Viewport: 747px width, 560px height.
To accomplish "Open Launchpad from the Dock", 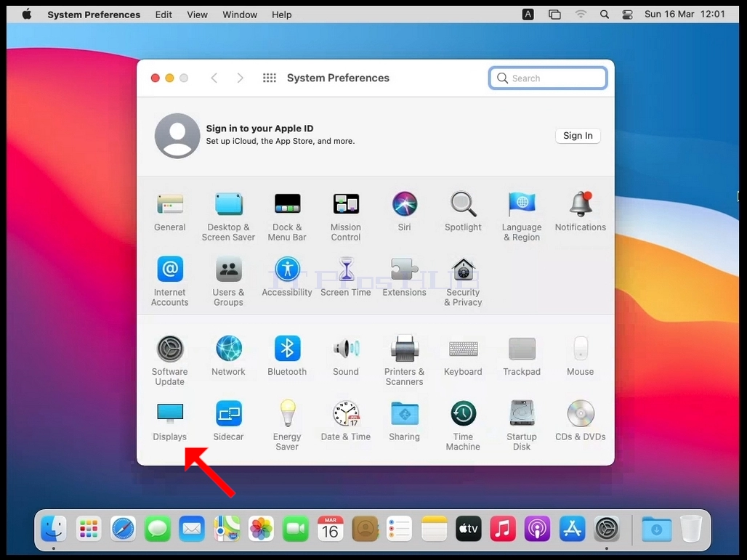I will (89, 529).
